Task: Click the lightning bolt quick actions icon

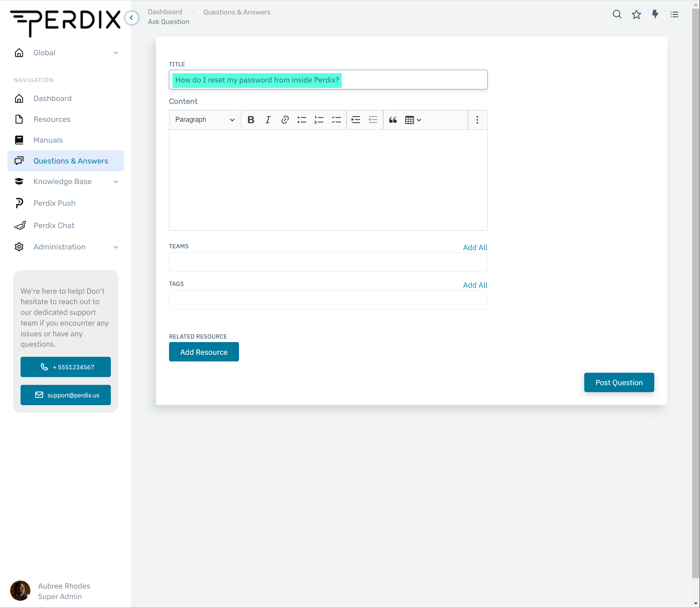Action: coord(655,14)
